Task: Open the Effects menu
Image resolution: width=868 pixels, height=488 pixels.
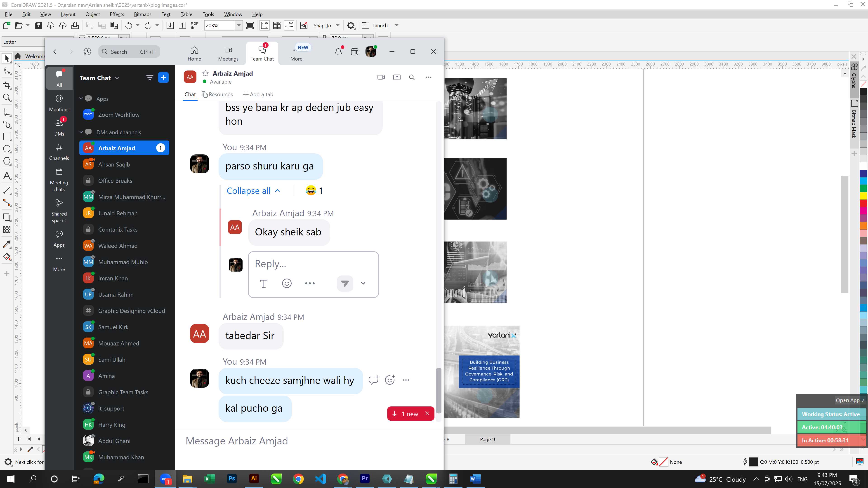Action: click(x=117, y=14)
